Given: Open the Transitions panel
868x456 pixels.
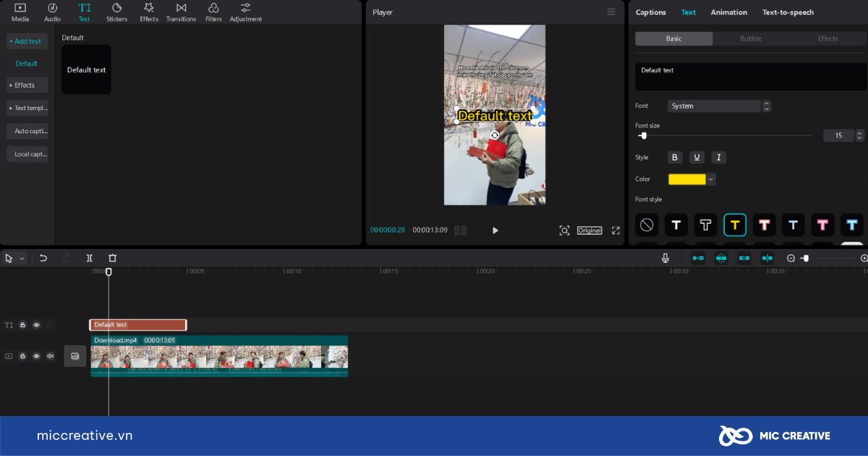Looking at the screenshot, I should click(181, 12).
